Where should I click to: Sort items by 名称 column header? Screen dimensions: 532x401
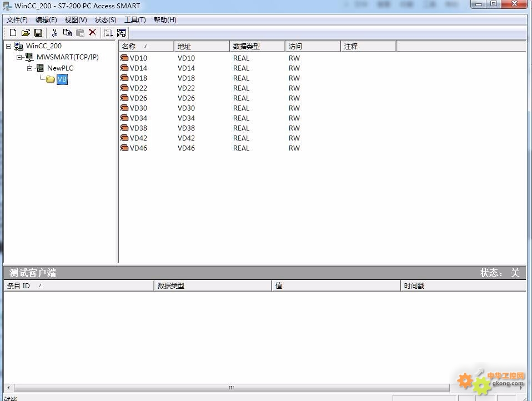point(146,46)
